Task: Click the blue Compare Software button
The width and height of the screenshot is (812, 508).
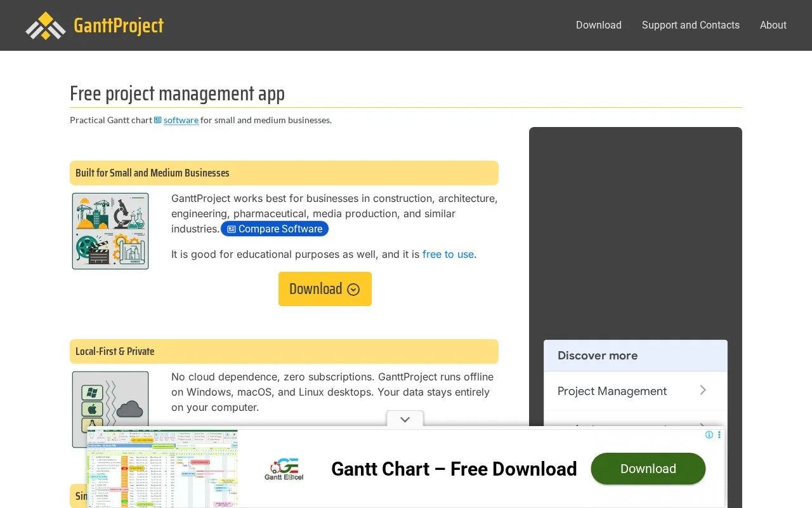Action: pos(275,229)
